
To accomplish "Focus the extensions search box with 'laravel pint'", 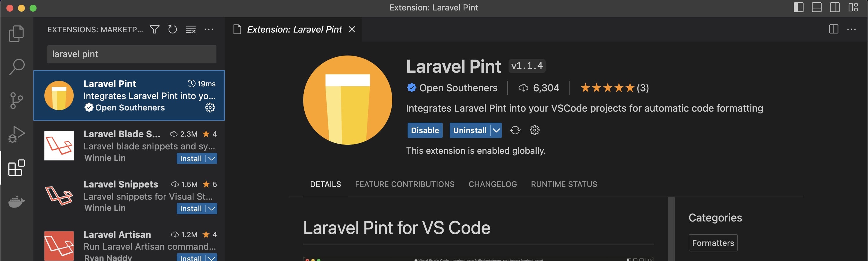I will point(132,54).
